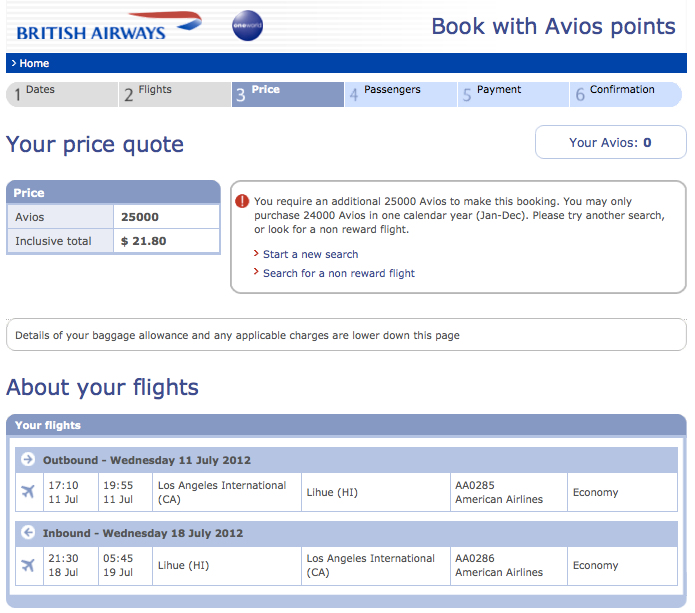Click the oneworld alliance logo
The height and width of the screenshot is (613, 695).
point(248,26)
